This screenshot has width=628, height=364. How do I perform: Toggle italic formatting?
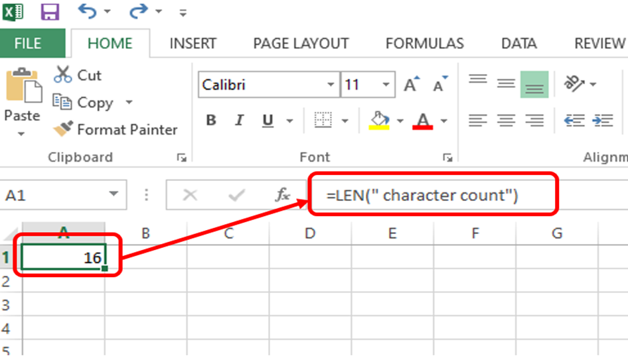pyautogui.click(x=239, y=120)
